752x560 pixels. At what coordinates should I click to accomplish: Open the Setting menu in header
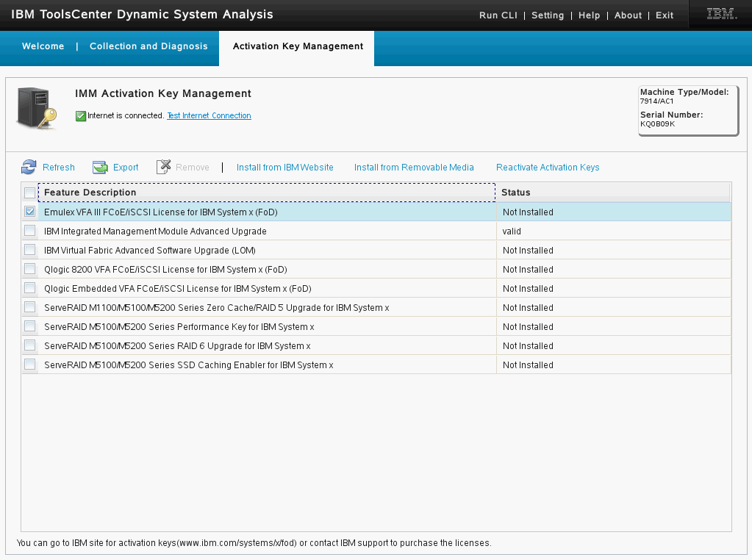pos(548,15)
